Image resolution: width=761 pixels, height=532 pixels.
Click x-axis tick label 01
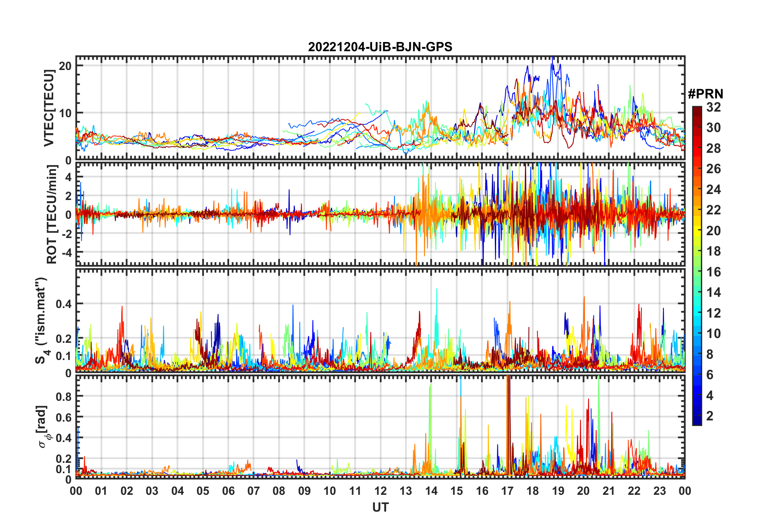101,491
